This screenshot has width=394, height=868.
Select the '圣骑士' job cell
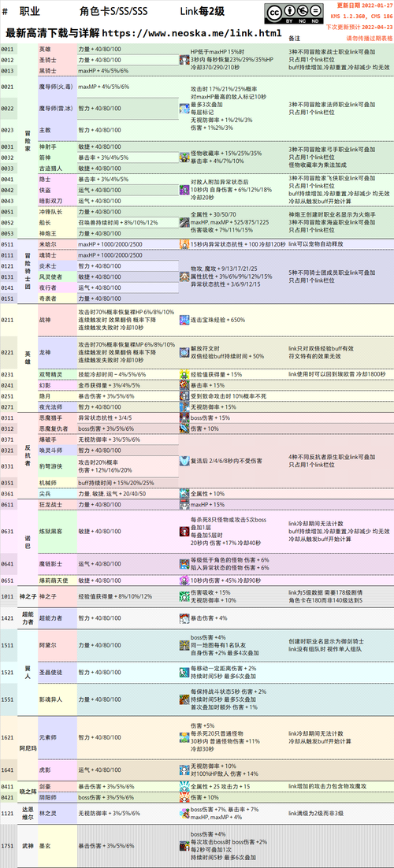pos(57,60)
